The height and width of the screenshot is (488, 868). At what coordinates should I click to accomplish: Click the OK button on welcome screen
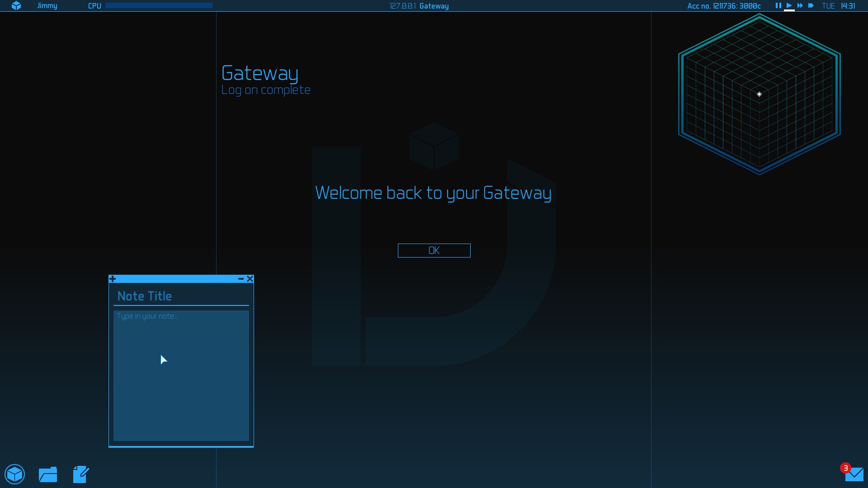(434, 250)
